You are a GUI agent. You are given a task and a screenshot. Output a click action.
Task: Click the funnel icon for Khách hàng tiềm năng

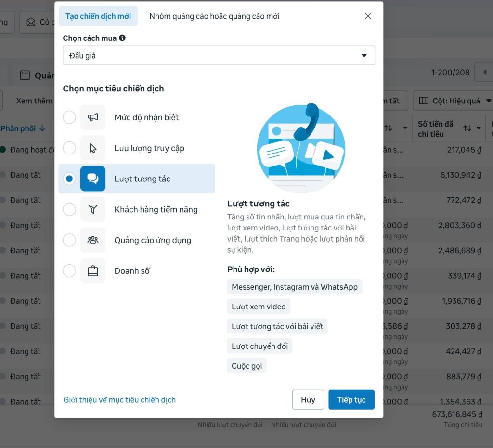(93, 209)
